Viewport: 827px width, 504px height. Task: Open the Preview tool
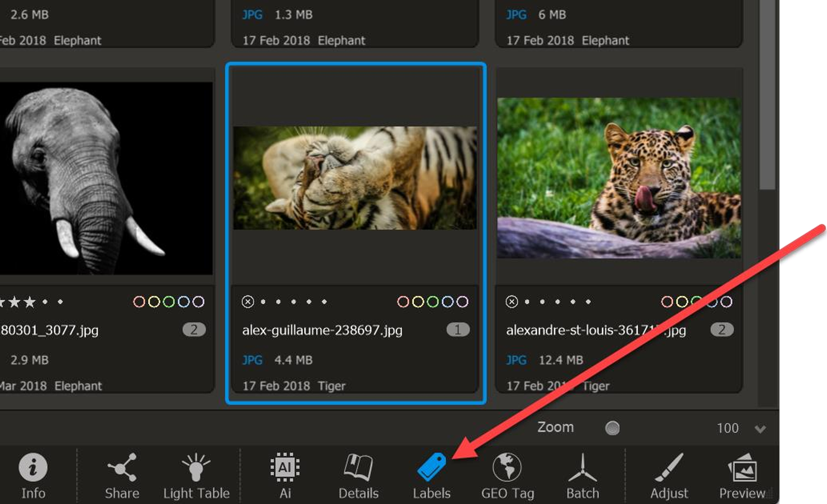point(742,476)
